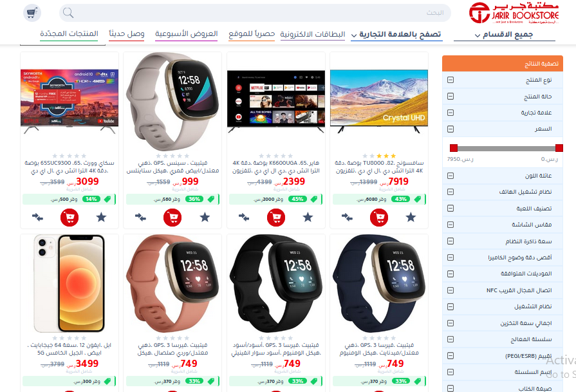Open the وصل حديثاً menu item
This screenshot has width=576, height=392.
tap(127, 34)
